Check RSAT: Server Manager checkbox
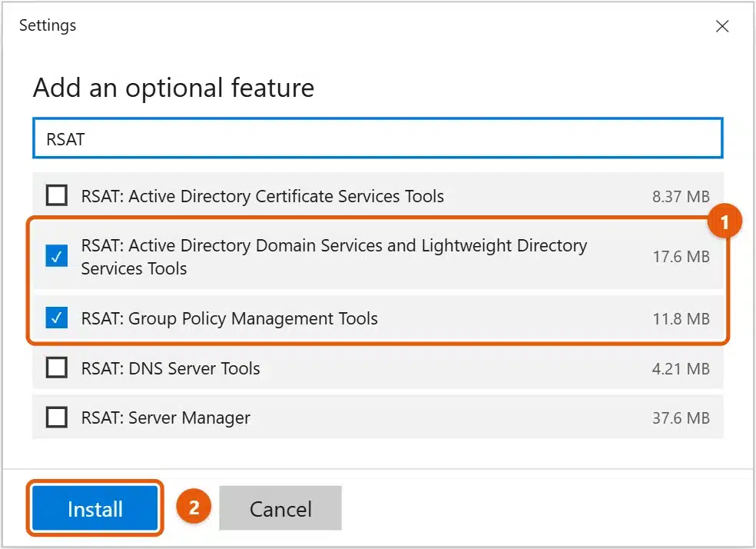Viewport: 756px width, 549px height. (56, 418)
